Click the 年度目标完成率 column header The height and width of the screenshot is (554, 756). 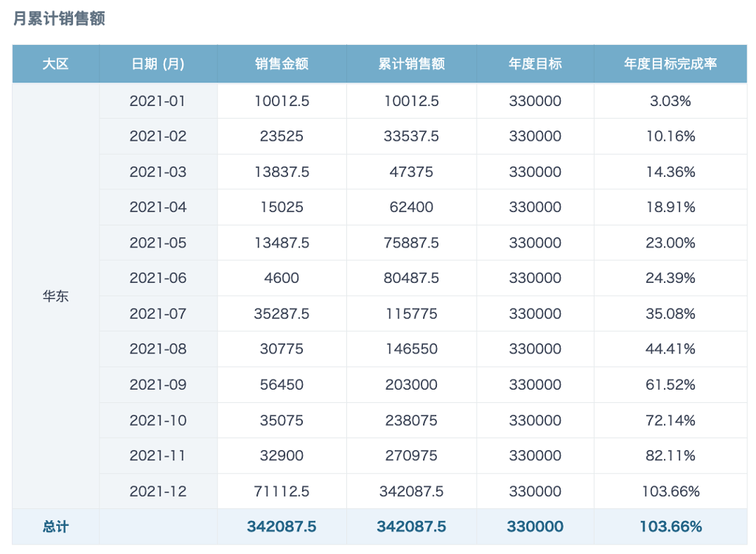[x=671, y=63]
